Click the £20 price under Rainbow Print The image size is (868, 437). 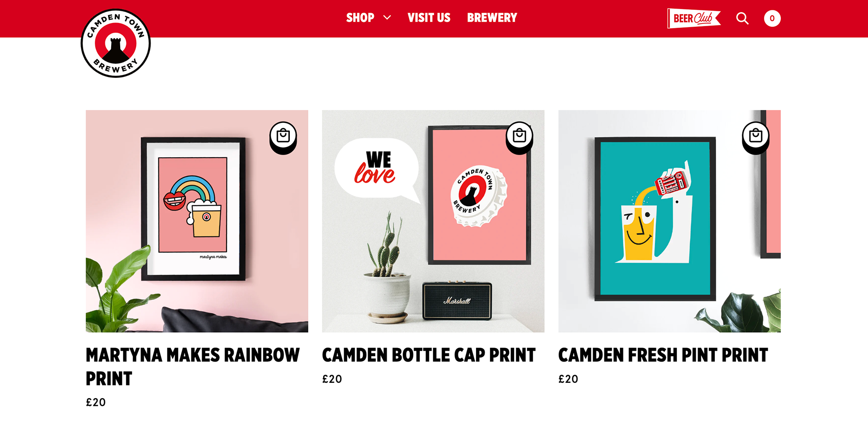[x=96, y=403]
